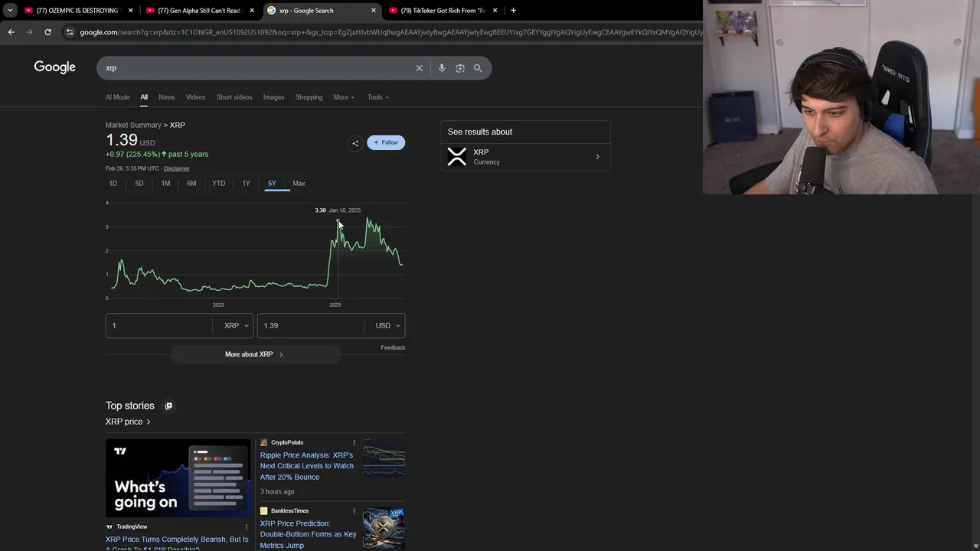Open the tab search dropdown arrow
The height and width of the screenshot is (551, 980).
[10, 11]
